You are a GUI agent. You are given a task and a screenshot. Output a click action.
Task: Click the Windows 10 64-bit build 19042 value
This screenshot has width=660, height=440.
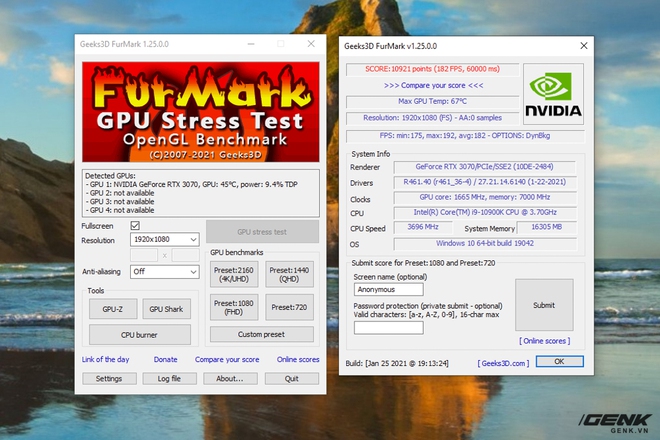pos(485,243)
